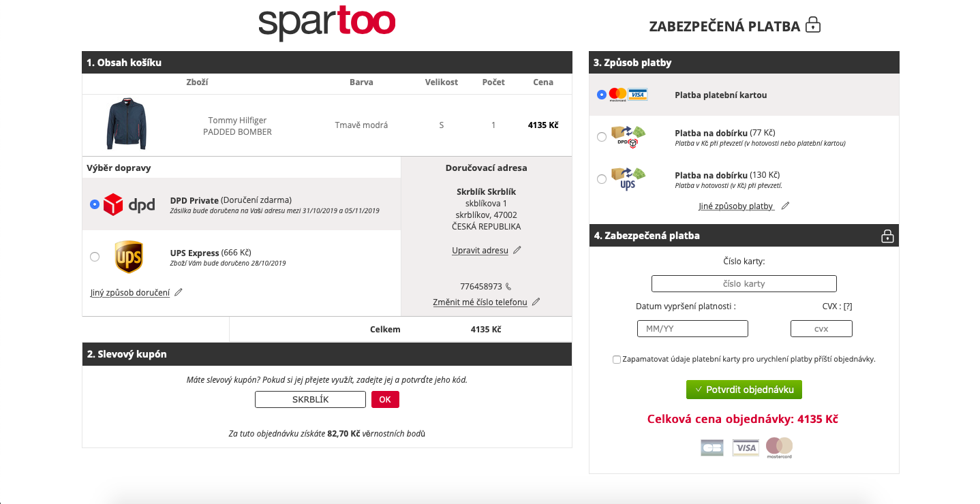Select Platba platební kartou radio button

click(601, 95)
